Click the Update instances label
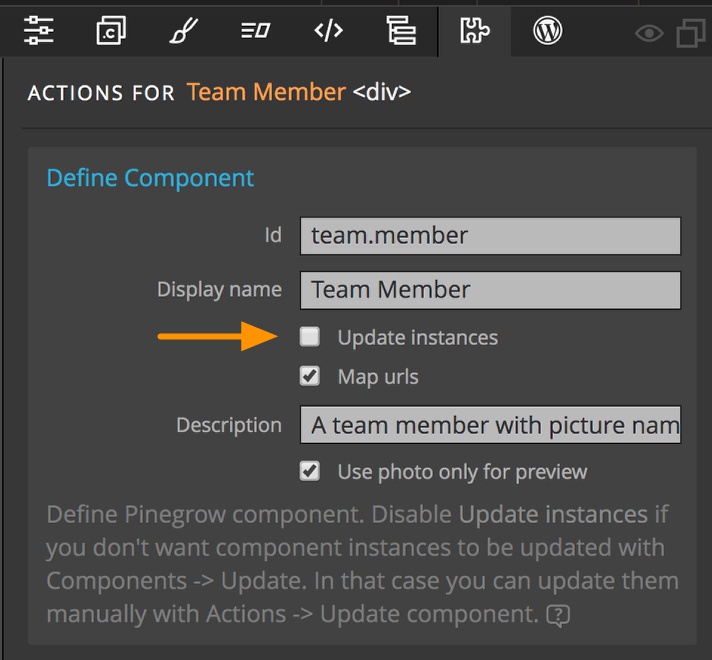 pos(418,337)
